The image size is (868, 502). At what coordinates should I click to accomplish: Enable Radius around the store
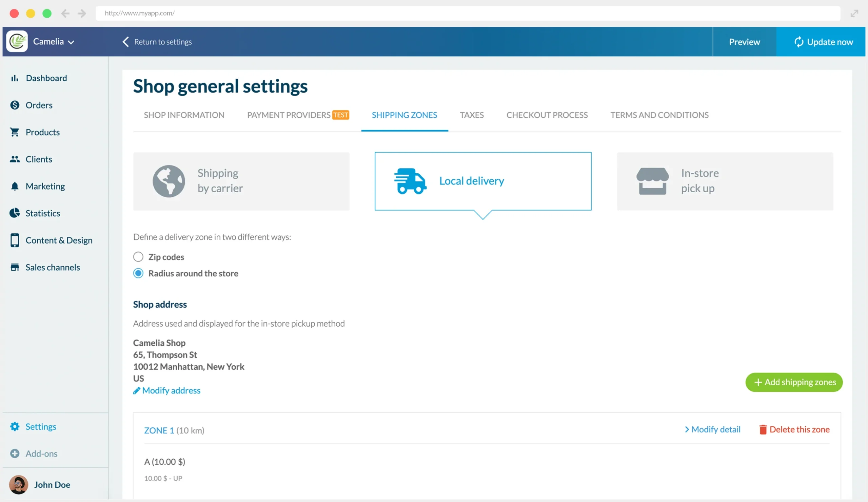pyautogui.click(x=138, y=273)
